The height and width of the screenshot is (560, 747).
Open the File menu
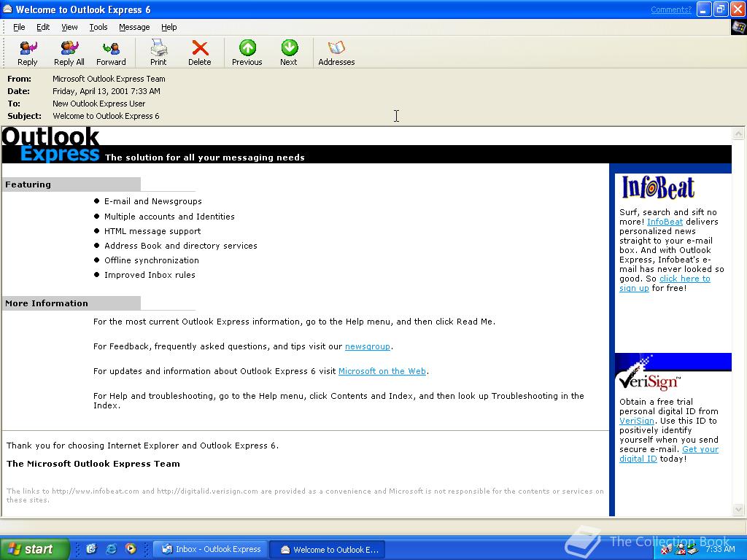coord(19,27)
